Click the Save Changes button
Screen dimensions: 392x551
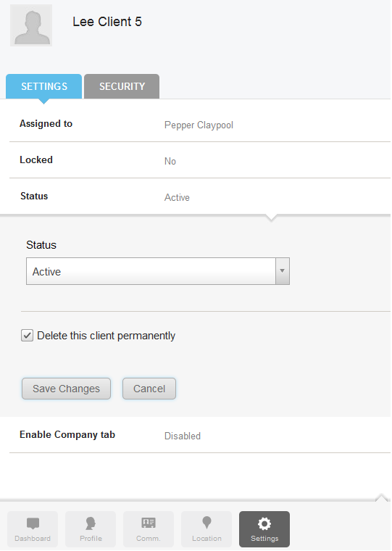[x=66, y=389]
